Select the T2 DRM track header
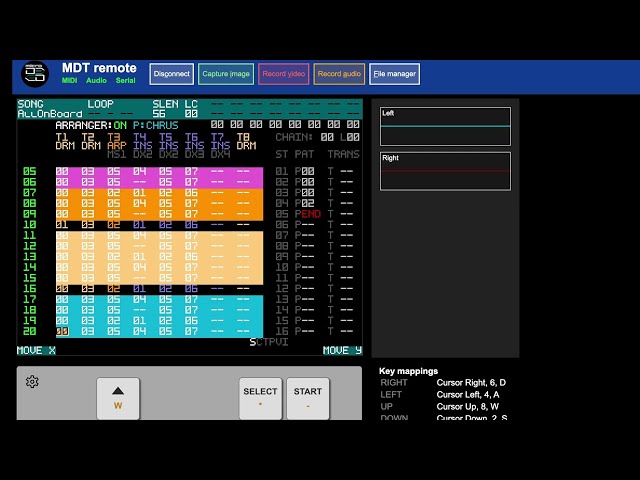The image size is (640, 480). click(91, 141)
